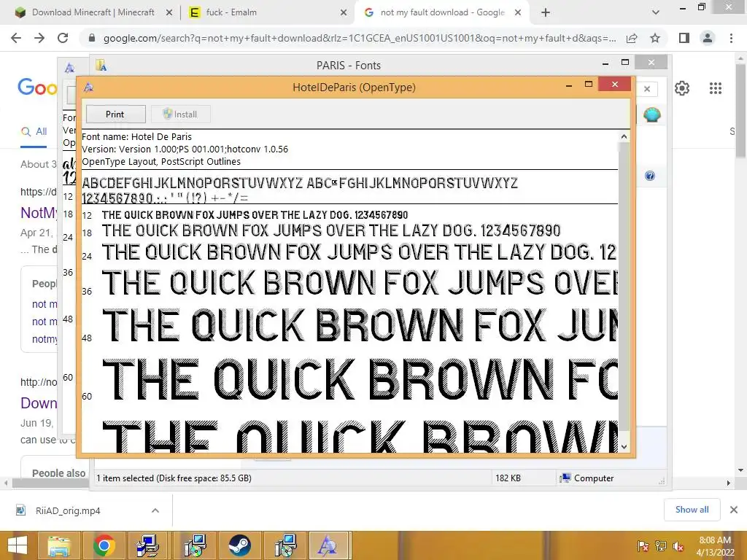Open Chrome three-dot menu
The height and width of the screenshot is (560, 747).
tap(731, 38)
